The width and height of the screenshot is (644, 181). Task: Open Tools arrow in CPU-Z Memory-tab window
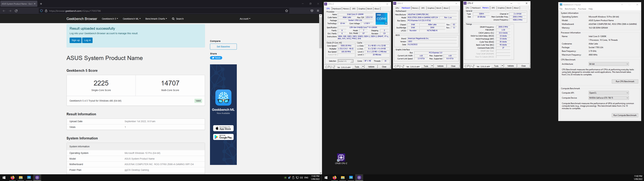[502, 66]
